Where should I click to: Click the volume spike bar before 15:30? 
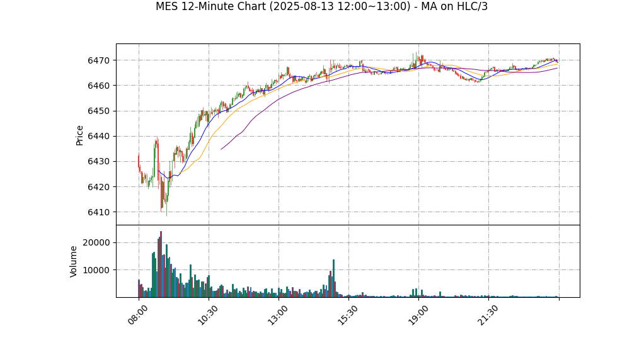tap(333, 278)
